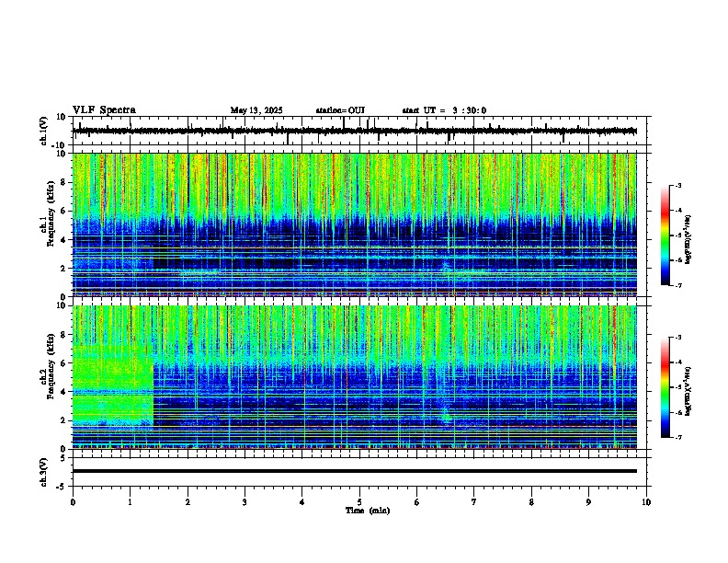Click the "station=OUI" label

coord(340,110)
